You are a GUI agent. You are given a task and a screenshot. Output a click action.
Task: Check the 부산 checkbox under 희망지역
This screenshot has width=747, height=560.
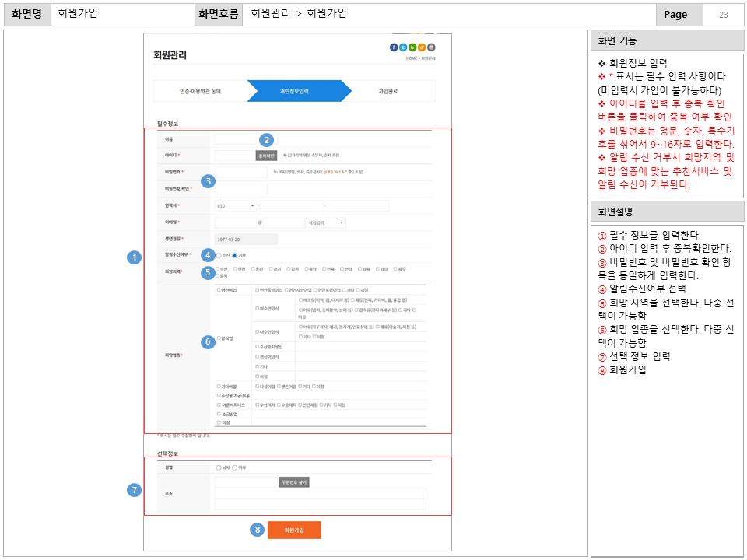click(x=218, y=268)
